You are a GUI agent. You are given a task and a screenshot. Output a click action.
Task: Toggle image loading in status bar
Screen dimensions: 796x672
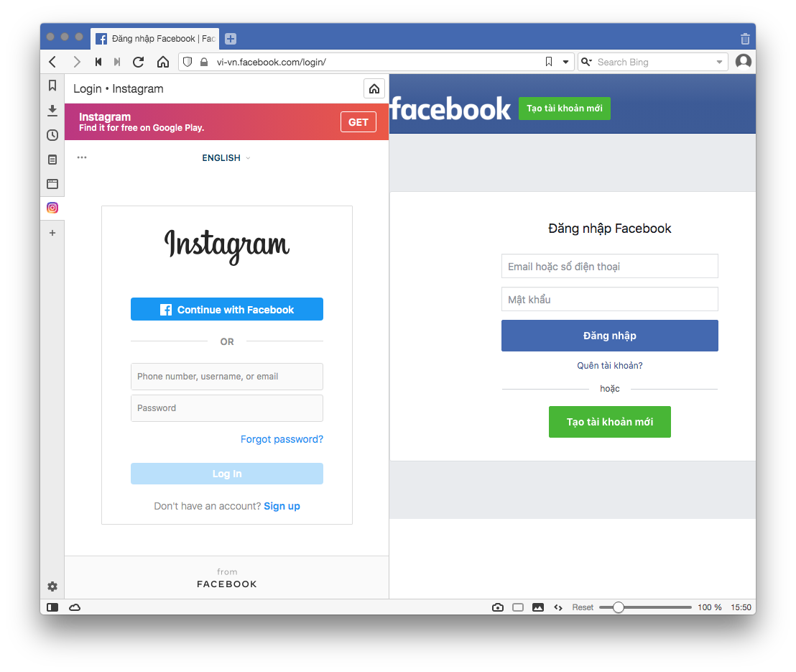(x=538, y=607)
